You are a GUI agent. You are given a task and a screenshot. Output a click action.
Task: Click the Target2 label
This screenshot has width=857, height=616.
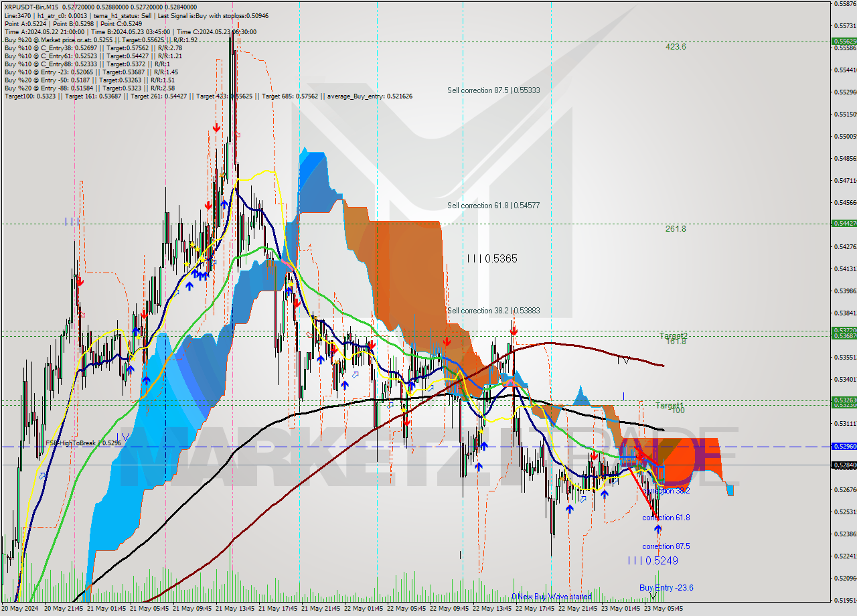click(674, 335)
